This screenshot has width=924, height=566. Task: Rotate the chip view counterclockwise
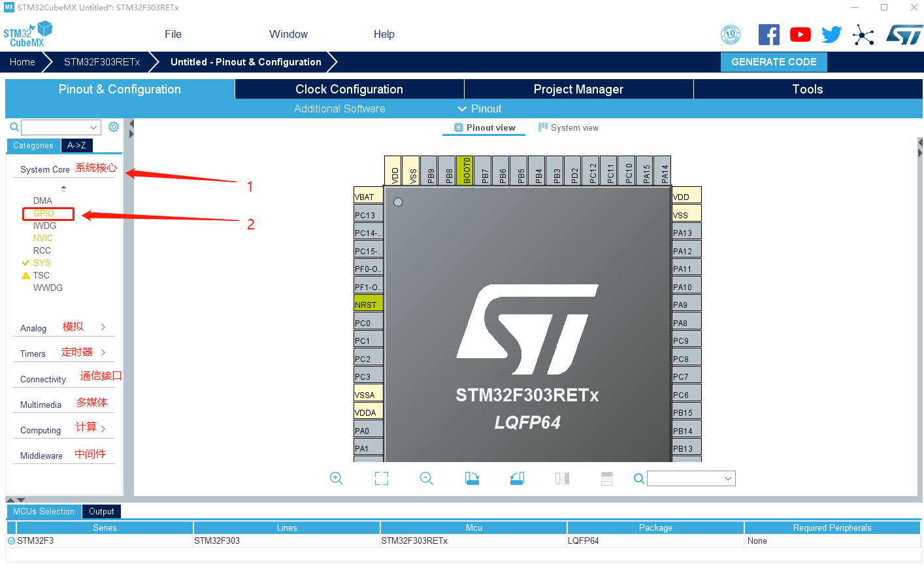[x=516, y=478]
